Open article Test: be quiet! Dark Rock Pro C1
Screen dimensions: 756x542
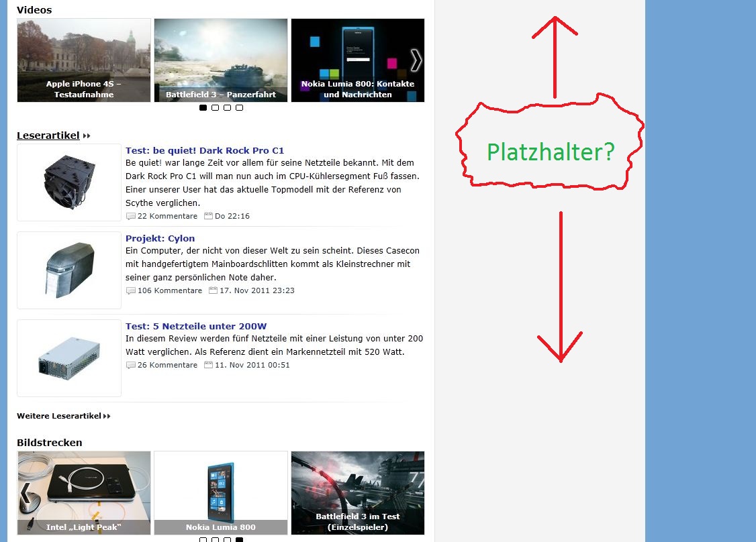pos(205,150)
